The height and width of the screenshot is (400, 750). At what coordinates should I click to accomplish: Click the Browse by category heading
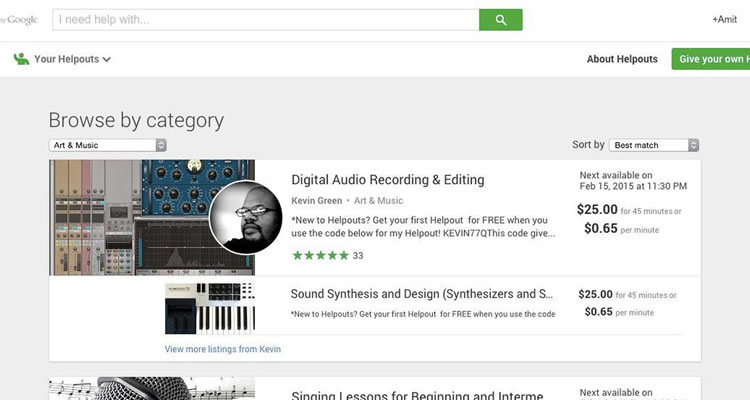[x=136, y=120]
